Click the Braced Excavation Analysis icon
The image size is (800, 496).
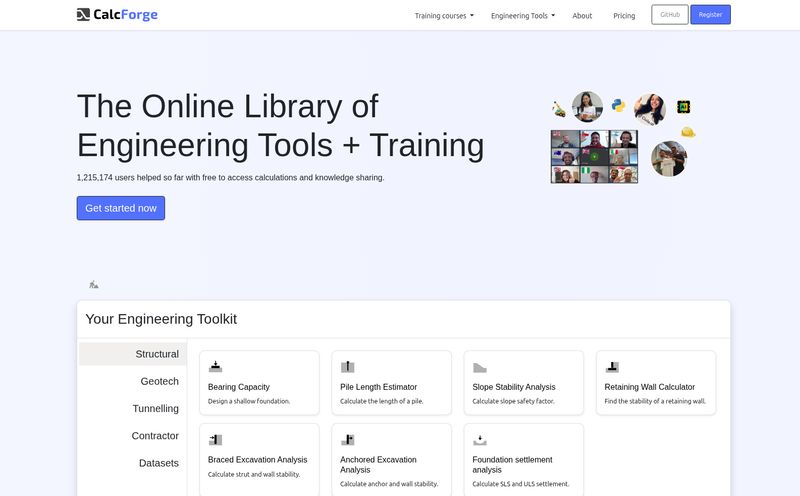tap(215, 439)
